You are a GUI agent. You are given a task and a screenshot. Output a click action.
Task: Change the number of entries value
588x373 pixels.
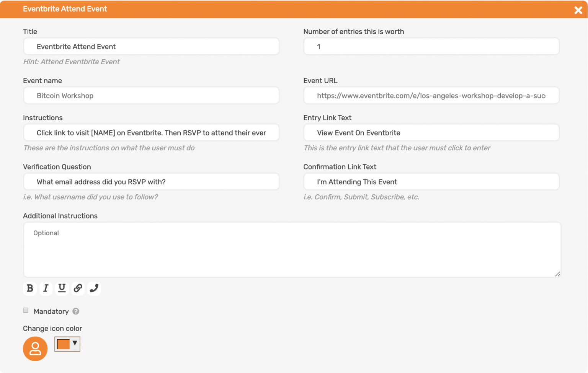coord(431,46)
